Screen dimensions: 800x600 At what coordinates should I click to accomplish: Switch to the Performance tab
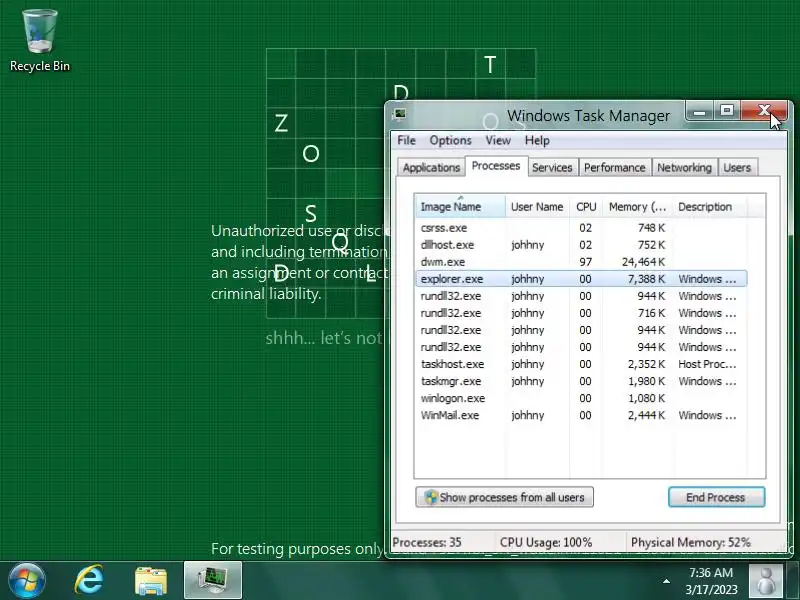point(615,167)
